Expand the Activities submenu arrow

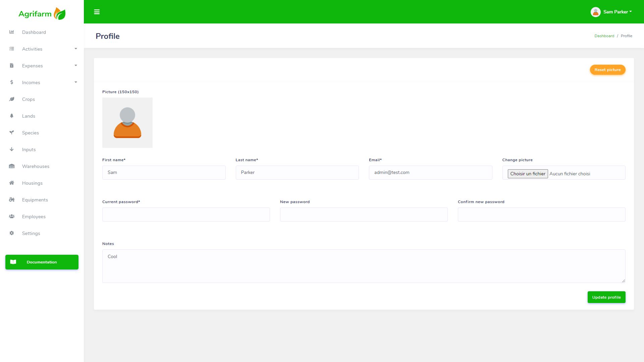(x=76, y=49)
